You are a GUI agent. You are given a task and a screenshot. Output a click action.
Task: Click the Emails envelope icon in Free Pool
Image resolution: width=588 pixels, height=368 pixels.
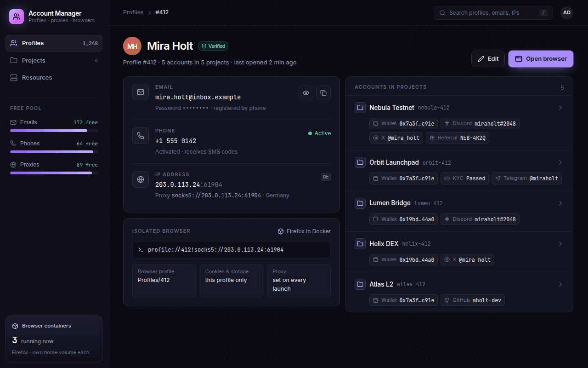coord(13,122)
